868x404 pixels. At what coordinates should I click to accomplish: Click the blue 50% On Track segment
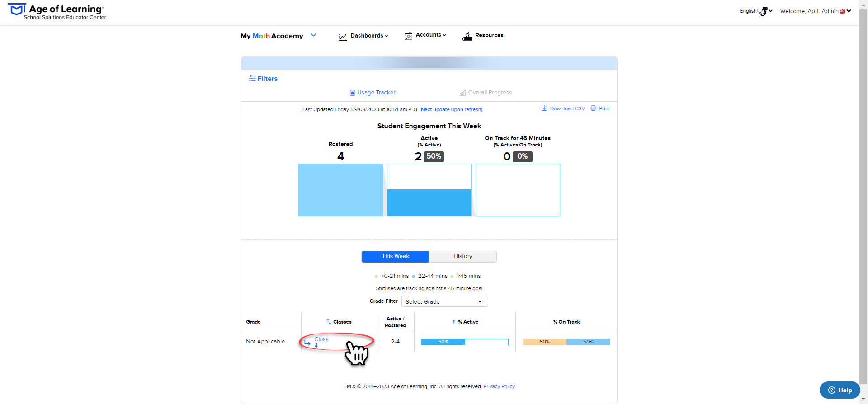[x=588, y=342]
